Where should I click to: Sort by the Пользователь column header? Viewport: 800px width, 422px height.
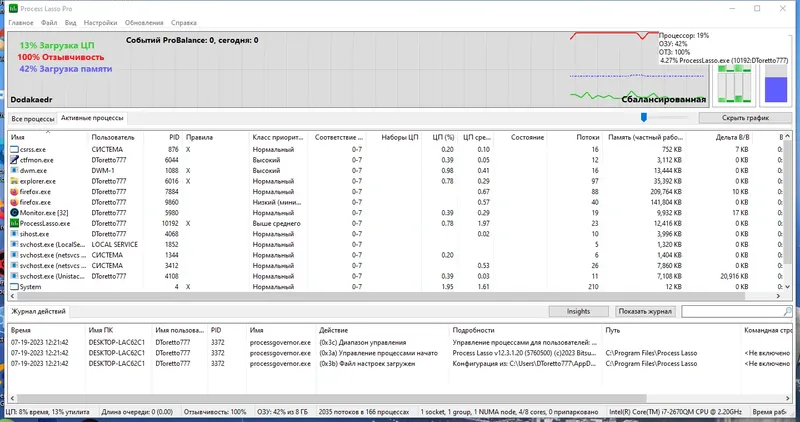tap(116, 137)
